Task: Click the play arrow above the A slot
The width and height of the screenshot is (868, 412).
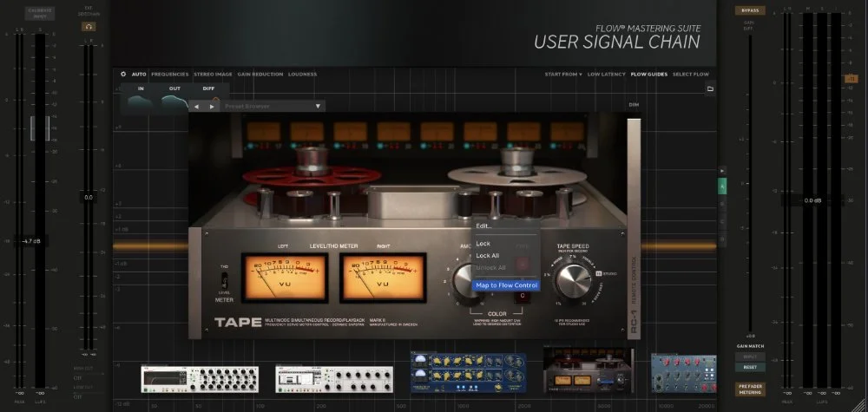Action: click(722, 171)
